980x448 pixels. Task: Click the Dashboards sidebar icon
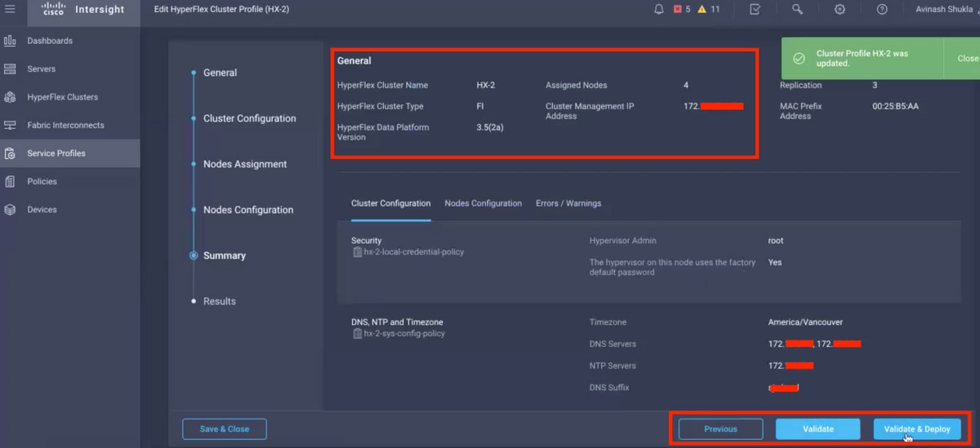[10, 41]
